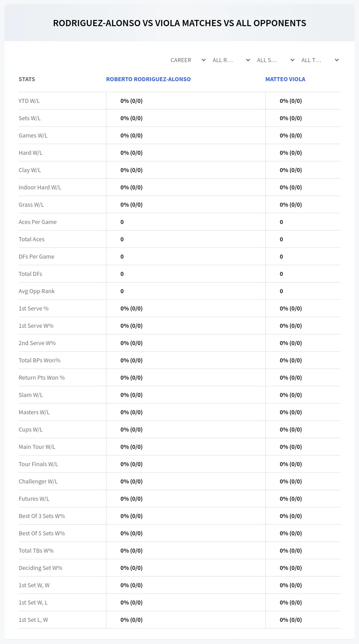Open the ALL S… surfaces dropdown
Image resolution: width=359 pixels, height=644 pixels.
click(275, 60)
